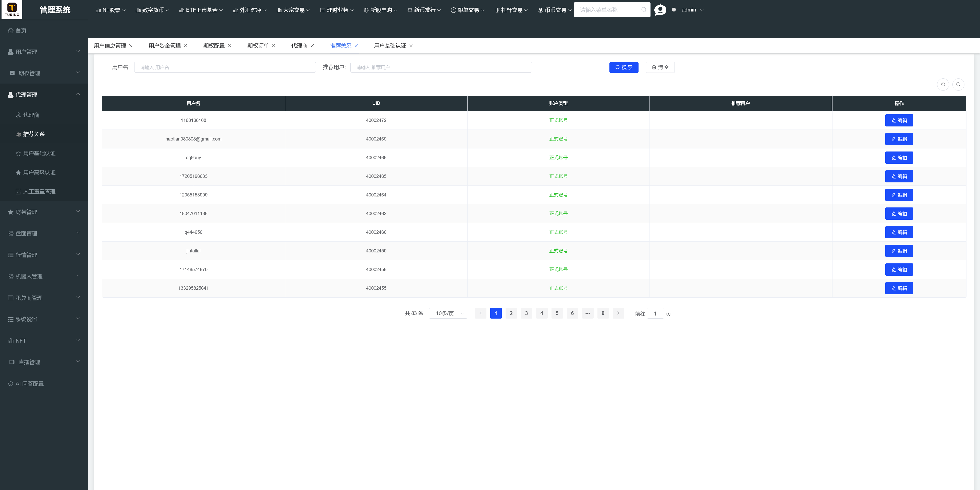Close the 推荐关系 tab
Viewport: 980px width, 490px height.
pos(356,46)
